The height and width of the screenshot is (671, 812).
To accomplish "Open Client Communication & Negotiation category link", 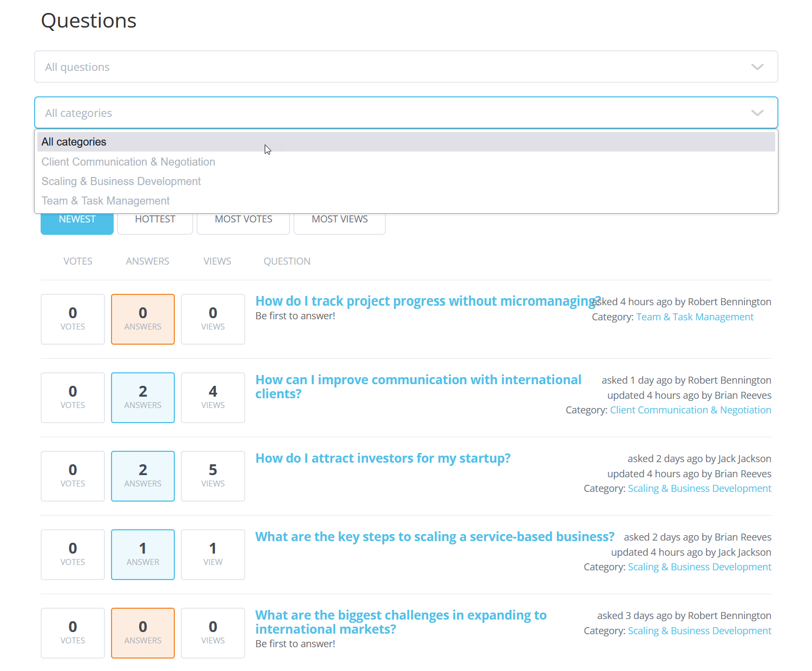I will tap(691, 410).
